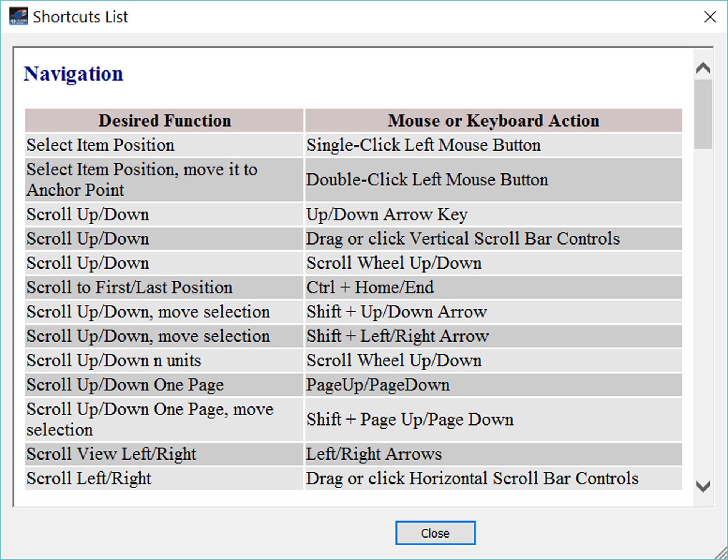Image resolution: width=728 pixels, height=560 pixels.
Task: Click 'Shift + Page Up/Page Down' cell
Action: tap(493, 419)
